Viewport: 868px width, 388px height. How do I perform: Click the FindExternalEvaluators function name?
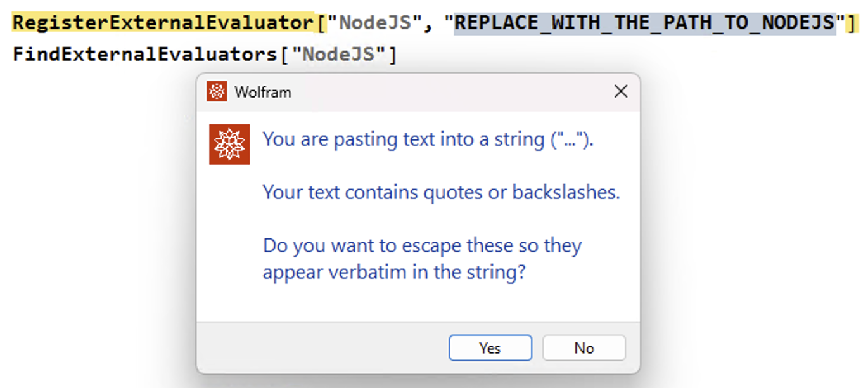[145, 55]
